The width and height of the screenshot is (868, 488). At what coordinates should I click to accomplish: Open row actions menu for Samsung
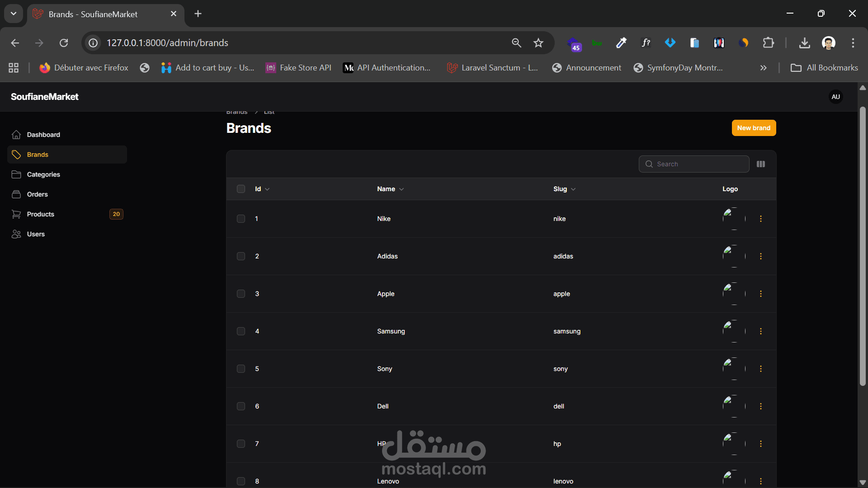point(761,331)
